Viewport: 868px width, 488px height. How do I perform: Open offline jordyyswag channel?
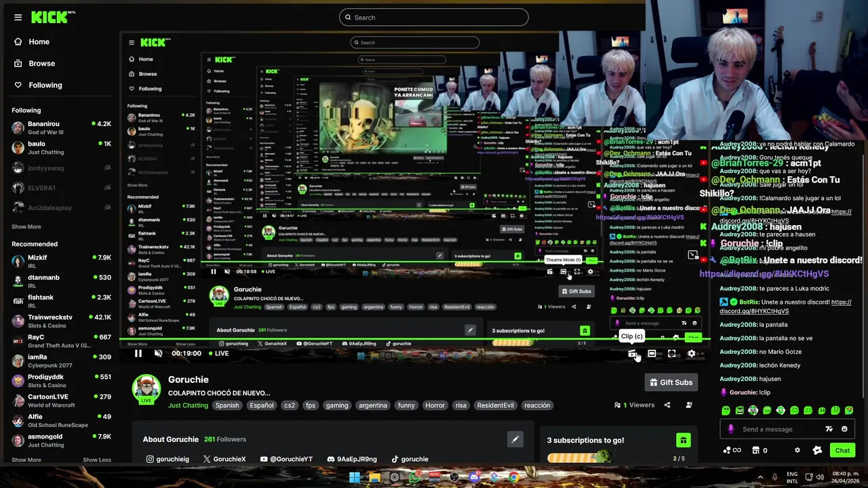pos(61,167)
